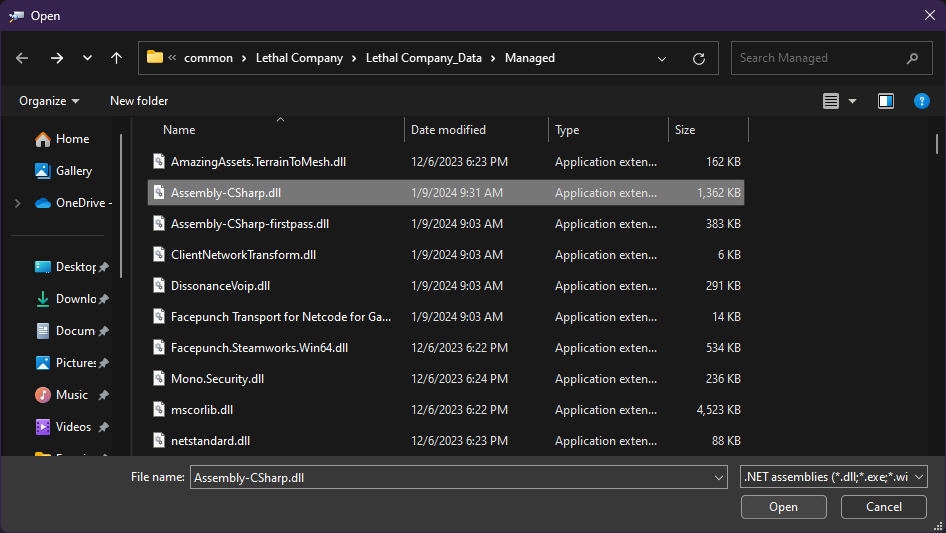Close the Open dialog window
Screen dimensions: 946x533
pos(930,16)
